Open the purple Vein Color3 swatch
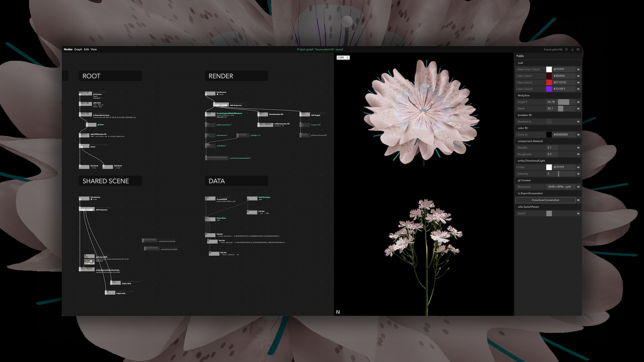 coord(549,89)
